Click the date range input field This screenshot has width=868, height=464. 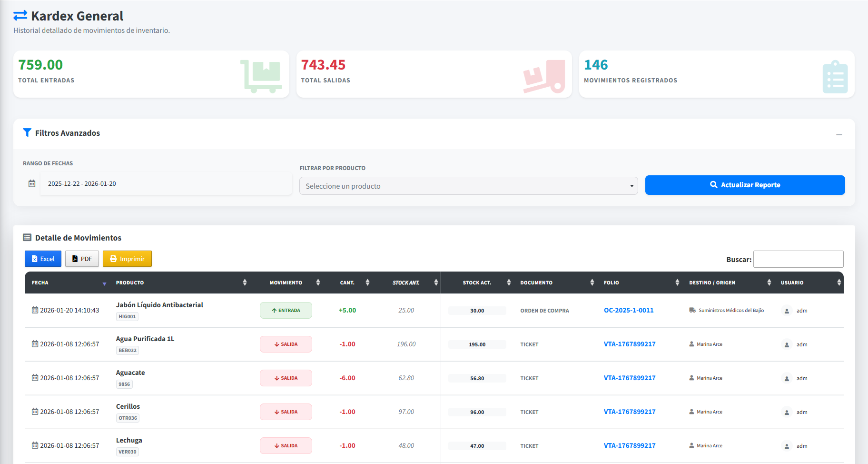[x=166, y=183]
